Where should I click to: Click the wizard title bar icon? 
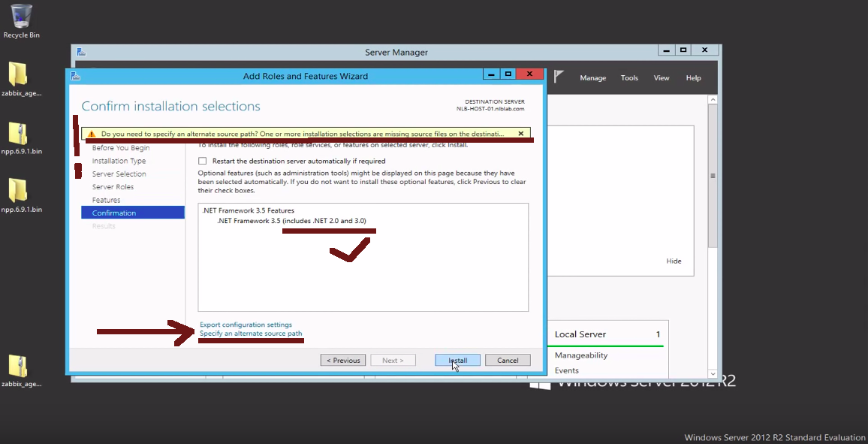(75, 76)
